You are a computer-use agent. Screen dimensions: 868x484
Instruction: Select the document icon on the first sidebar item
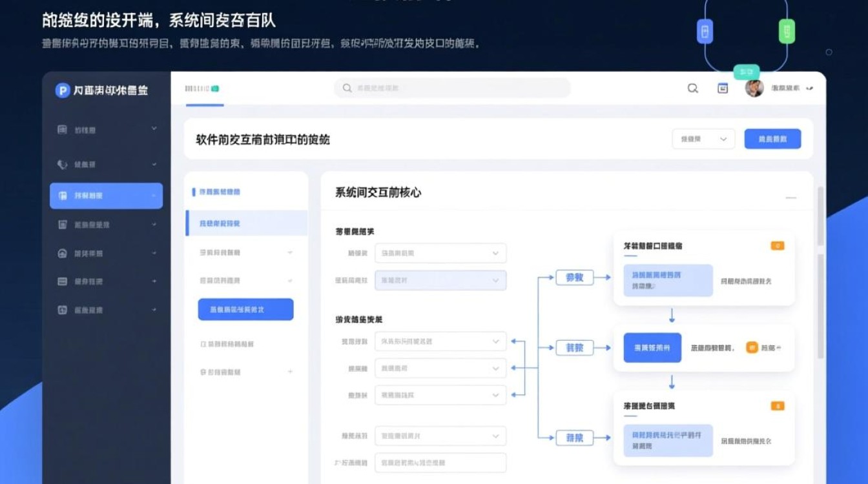60,130
